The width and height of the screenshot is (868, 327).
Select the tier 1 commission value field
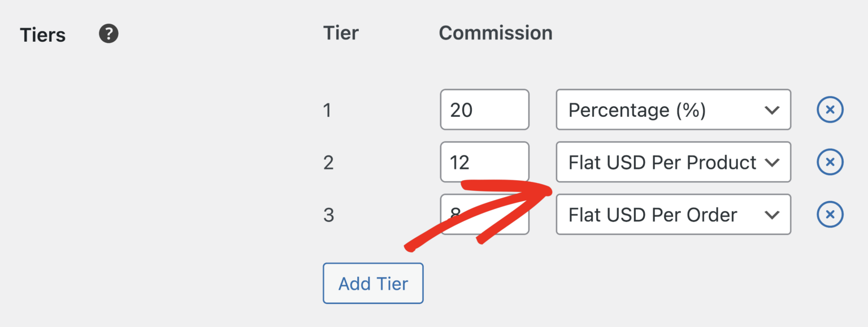tap(484, 110)
